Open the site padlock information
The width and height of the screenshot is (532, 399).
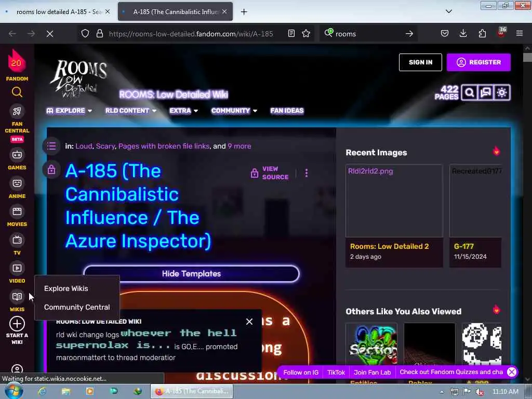click(x=100, y=34)
